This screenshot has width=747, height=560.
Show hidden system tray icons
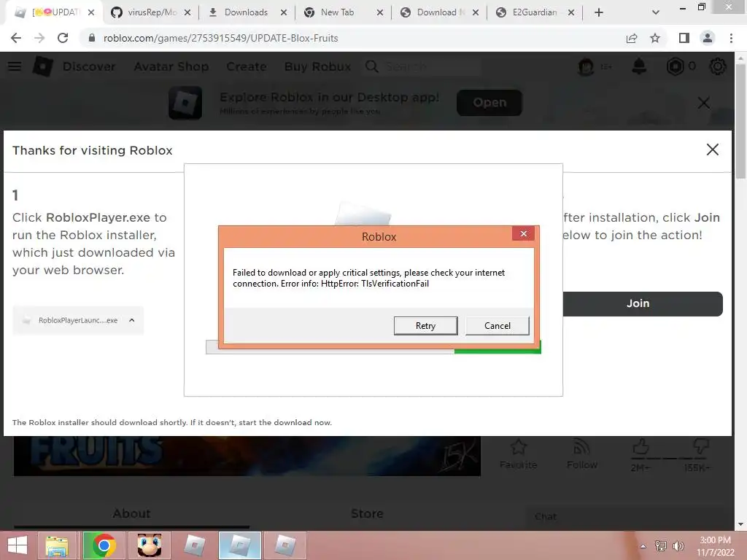click(x=643, y=546)
